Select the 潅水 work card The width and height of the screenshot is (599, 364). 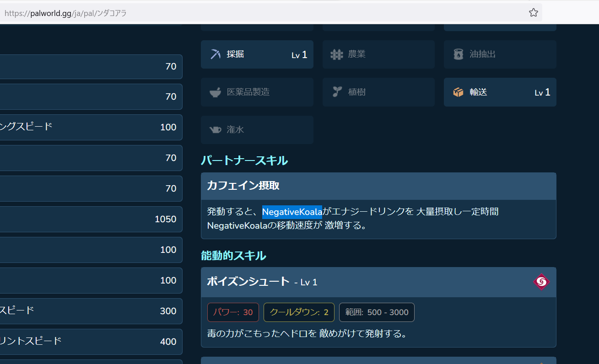(257, 130)
